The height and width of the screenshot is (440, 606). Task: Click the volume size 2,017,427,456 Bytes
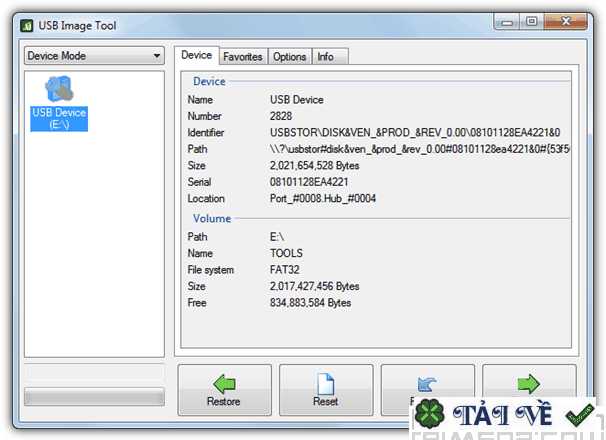314,286
